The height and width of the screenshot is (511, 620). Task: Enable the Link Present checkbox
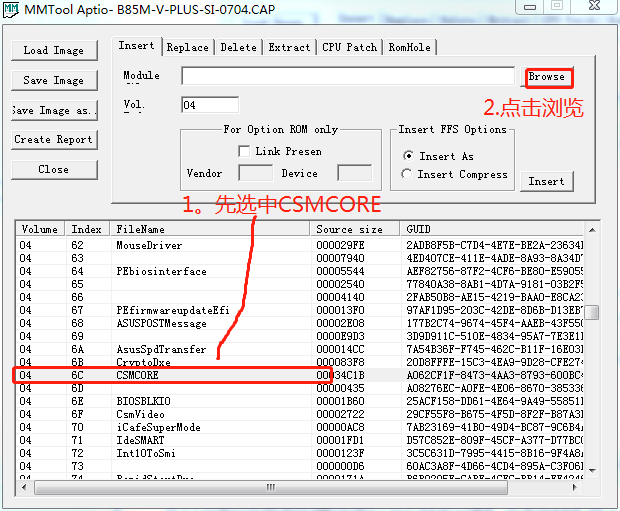(244, 151)
